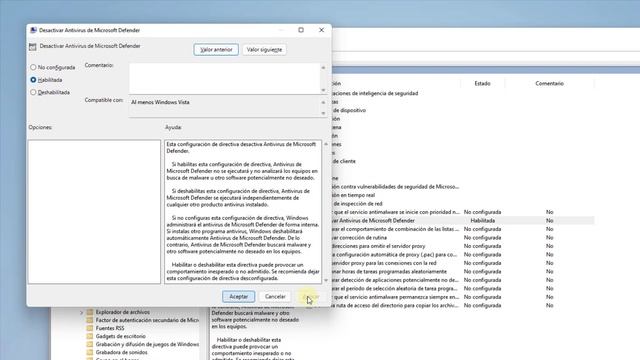640x360 pixels.
Task: Click the Compatible con box scroll-up arrow
Action: click(x=323, y=102)
